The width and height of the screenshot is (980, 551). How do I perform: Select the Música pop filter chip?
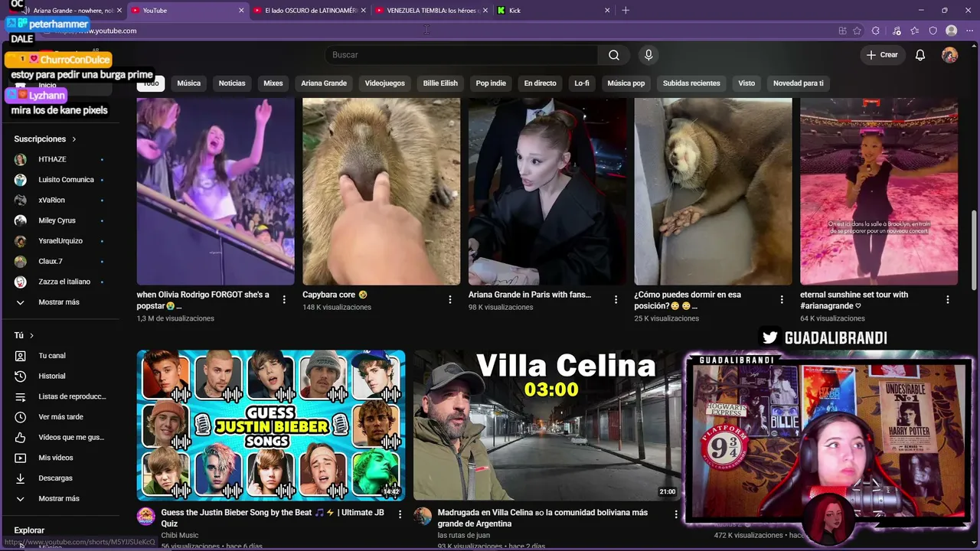pyautogui.click(x=626, y=83)
